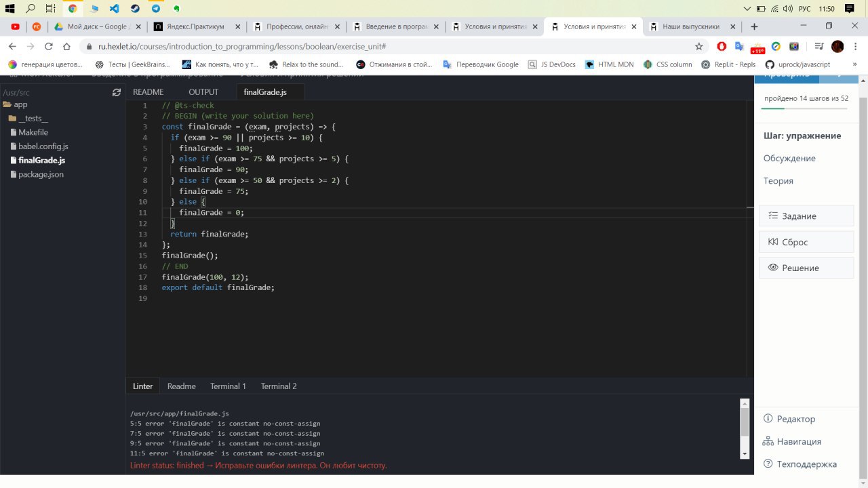Reload the page in Chrome

click(x=48, y=46)
